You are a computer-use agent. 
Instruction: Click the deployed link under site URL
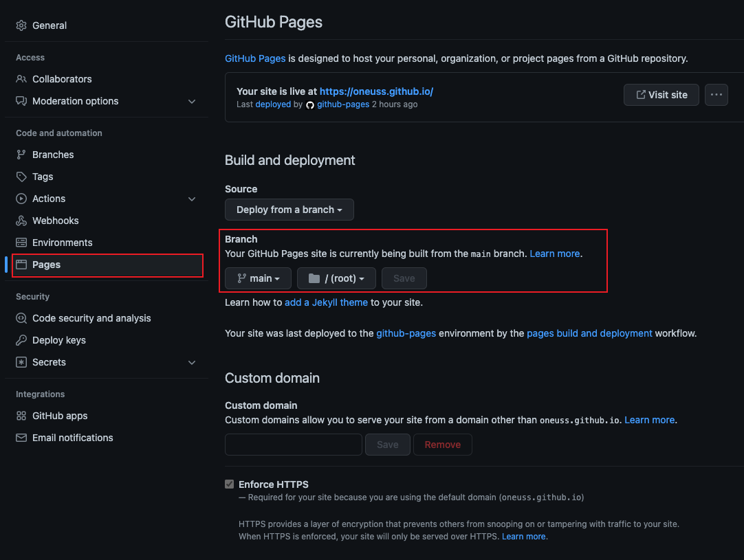pos(273,104)
